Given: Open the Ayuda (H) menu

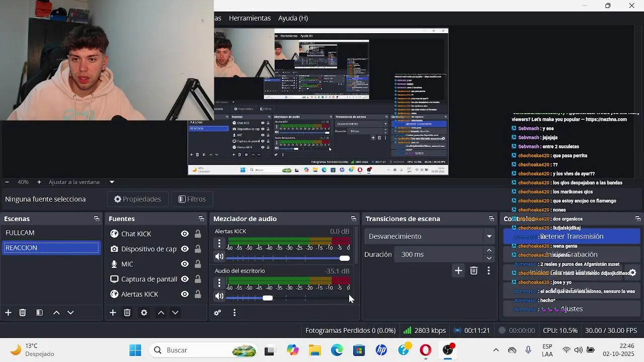Looking at the screenshot, I should [293, 18].
